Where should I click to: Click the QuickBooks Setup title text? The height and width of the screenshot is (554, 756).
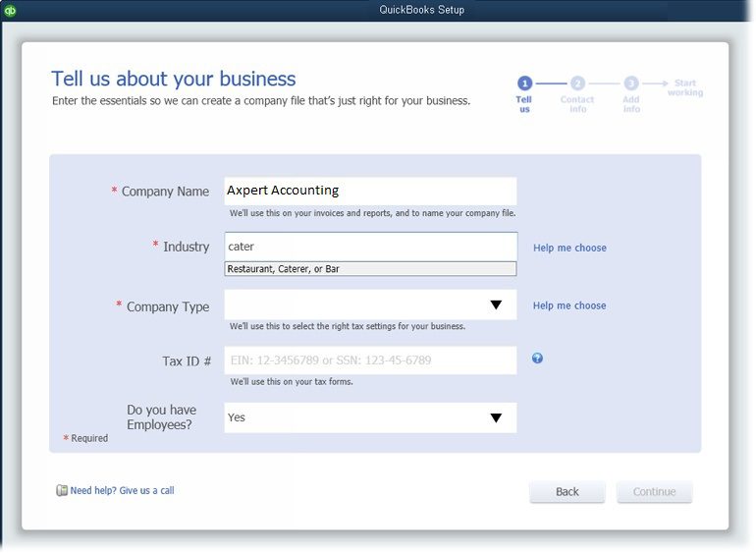click(x=422, y=10)
